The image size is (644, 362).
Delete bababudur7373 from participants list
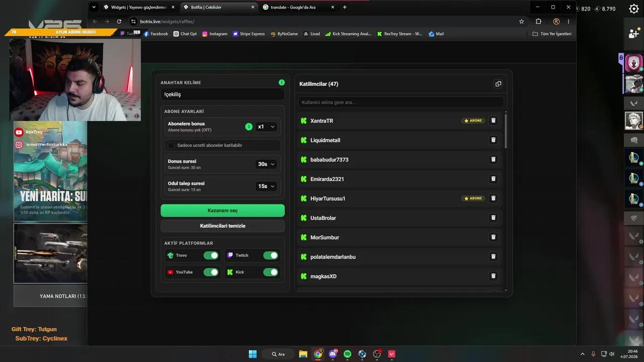coord(493,159)
